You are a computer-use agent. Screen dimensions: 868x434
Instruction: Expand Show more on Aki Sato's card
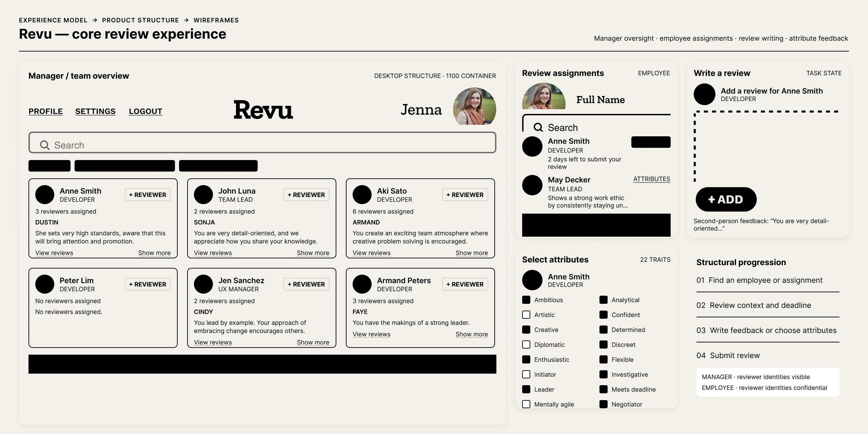tap(472, 253)
